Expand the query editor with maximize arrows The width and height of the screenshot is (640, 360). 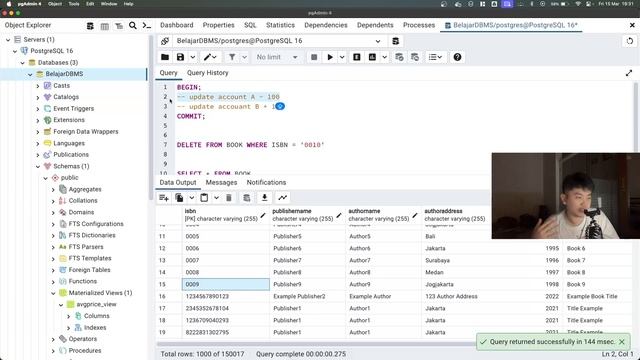click(629, 73)
